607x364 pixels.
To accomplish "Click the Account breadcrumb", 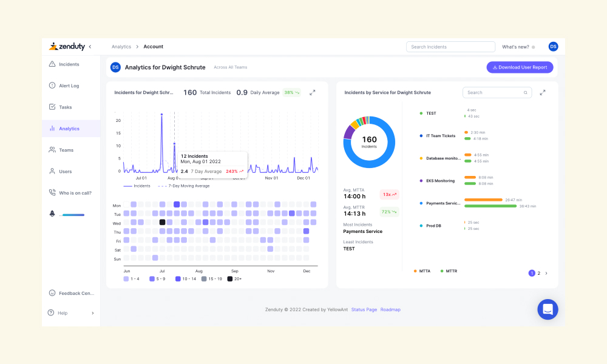I will coord(154,47).
